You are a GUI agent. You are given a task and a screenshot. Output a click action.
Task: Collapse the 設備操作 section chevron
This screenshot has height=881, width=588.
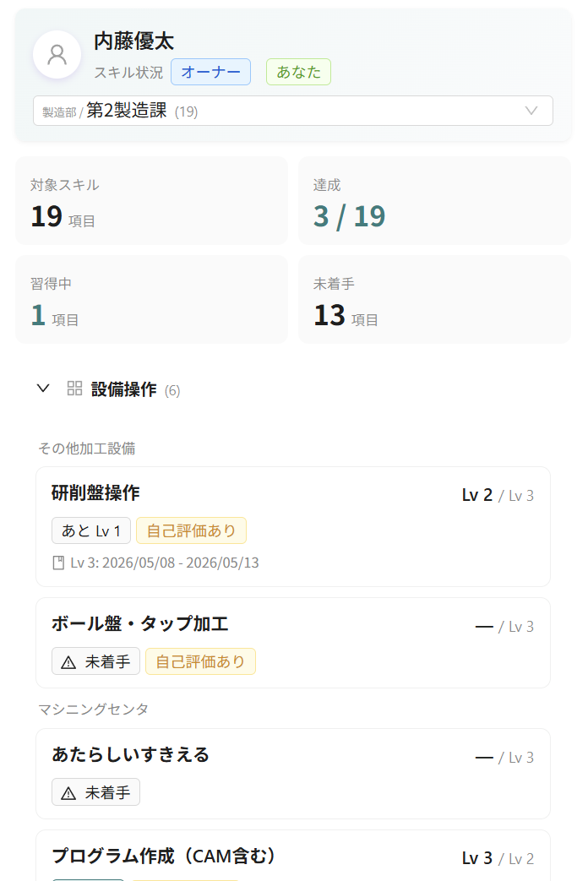coord(43,389)
